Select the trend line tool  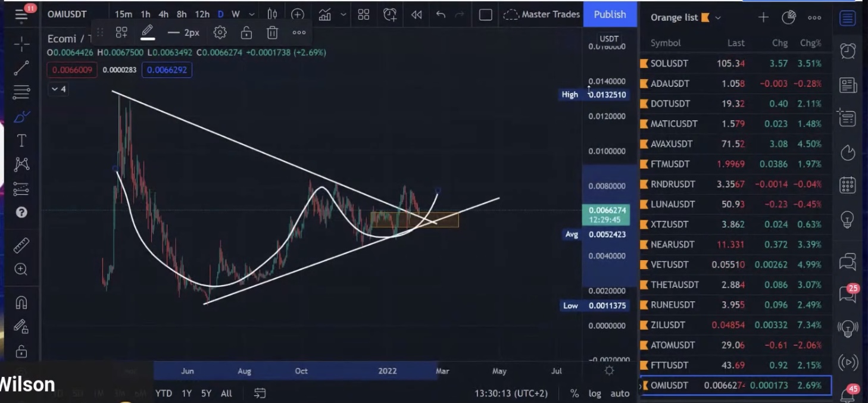pyautogui.click(x=21, y=68)
